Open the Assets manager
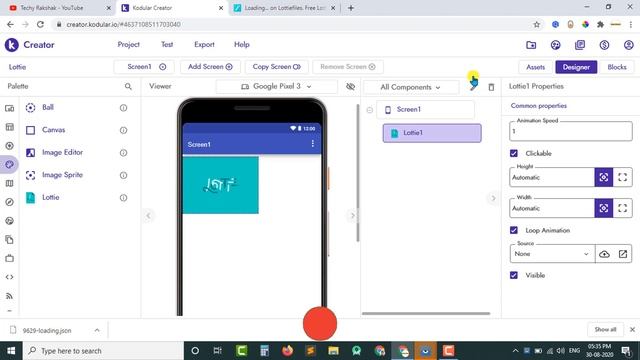The height and width of the screenshot is (360, 640). click(x=535, y=67)
